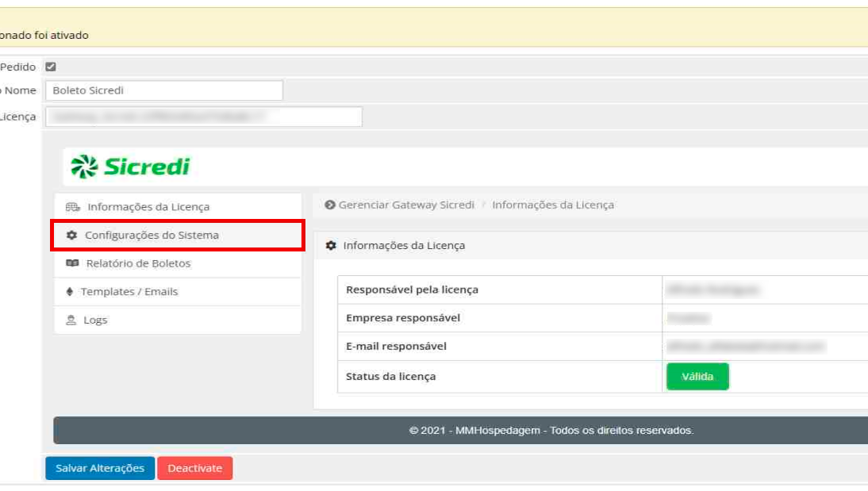Click the 'foi ativado' notification message
This screenshot has width=868, height=491.
point(44,35)
